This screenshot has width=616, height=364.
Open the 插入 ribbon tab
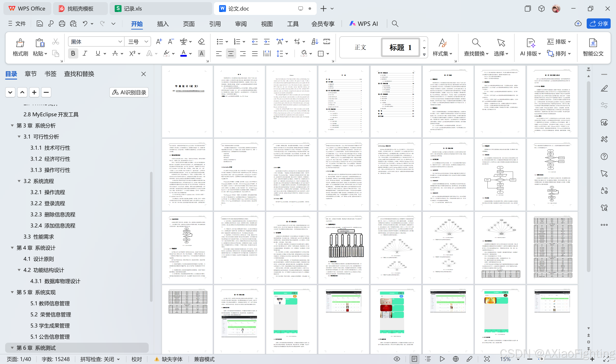(163, 24)
